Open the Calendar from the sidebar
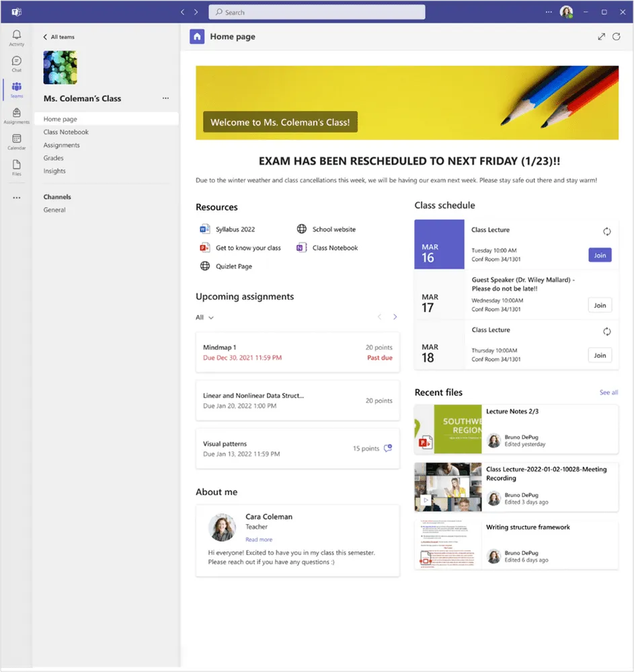 [x=16, y=140]
